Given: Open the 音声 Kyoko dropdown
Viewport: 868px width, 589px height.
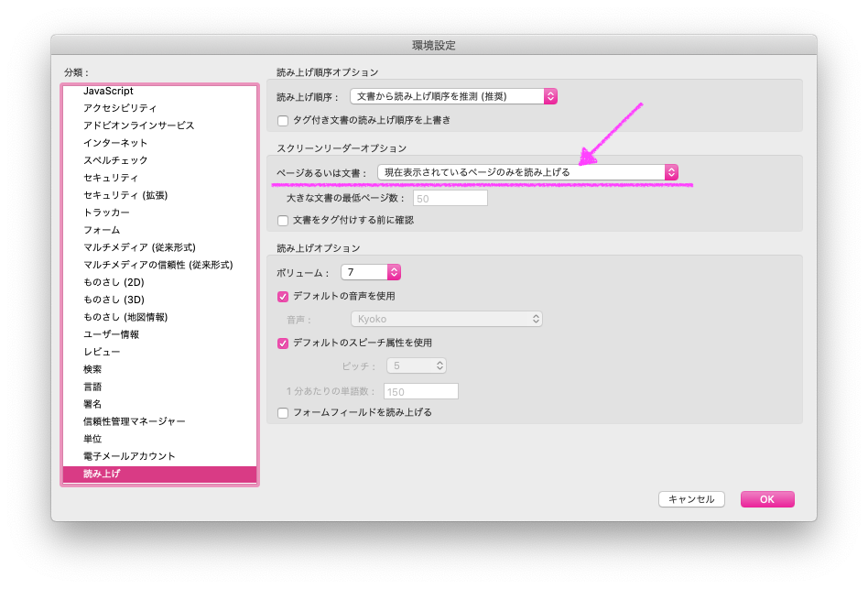Looking at the screenshot, I should coord(446,320).
